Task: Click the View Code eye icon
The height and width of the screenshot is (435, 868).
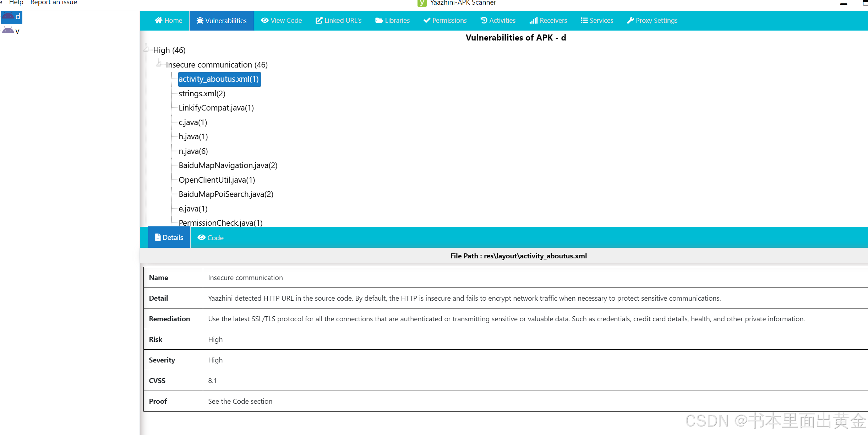Action: (x=264, y=20)
